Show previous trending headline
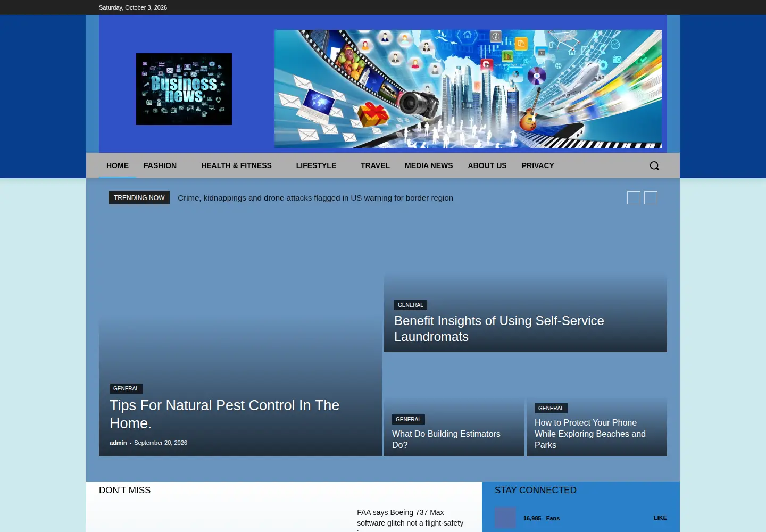Viewport: 766px width, 532px height. coord(634,198)
